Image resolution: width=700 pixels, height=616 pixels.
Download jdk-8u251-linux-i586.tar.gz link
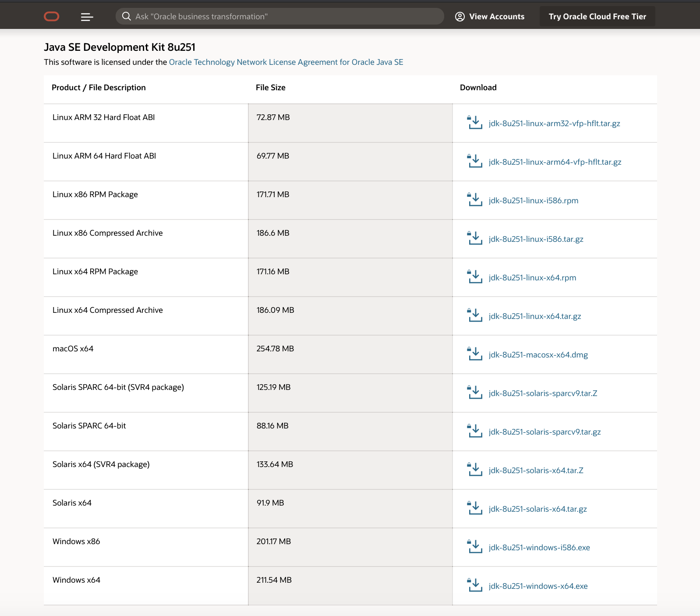pyautogui.click(x=536, y=239)
